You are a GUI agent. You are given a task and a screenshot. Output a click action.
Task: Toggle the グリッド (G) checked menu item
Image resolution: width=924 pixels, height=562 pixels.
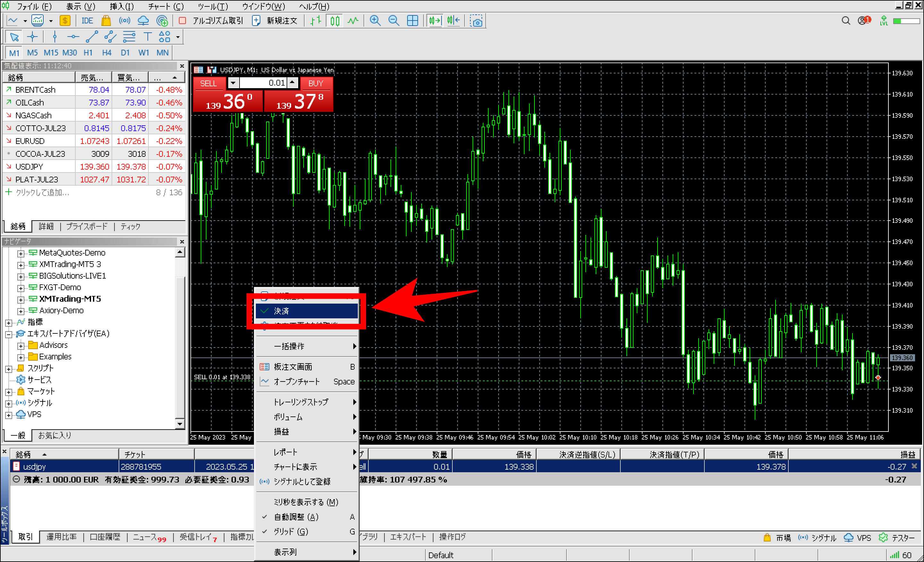290,532
